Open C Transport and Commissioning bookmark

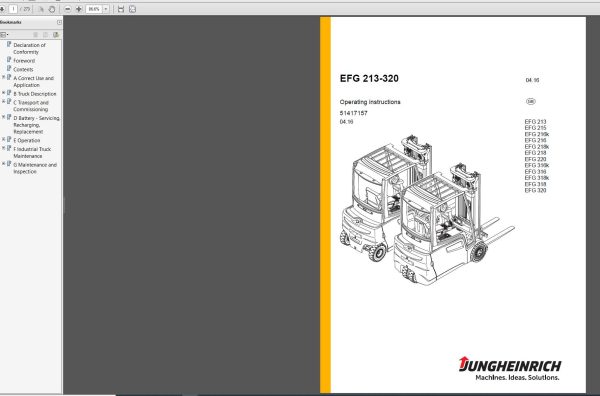pos(31,106)
